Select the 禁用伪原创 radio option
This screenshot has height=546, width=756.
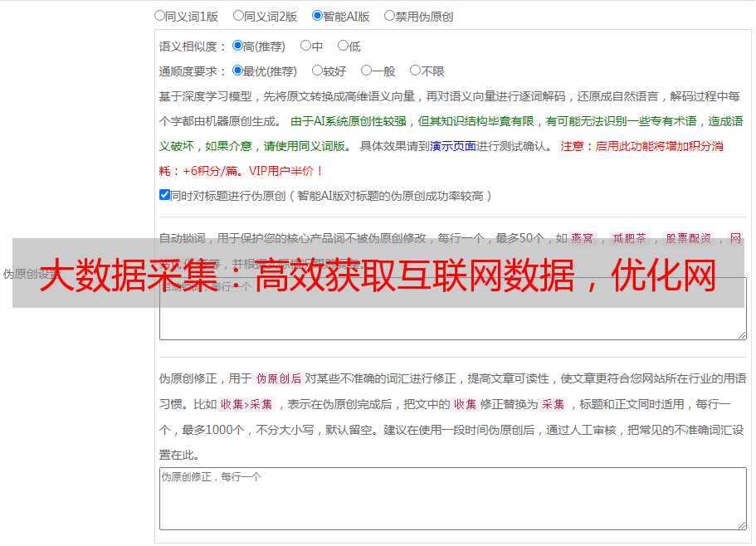click(389, 16)
